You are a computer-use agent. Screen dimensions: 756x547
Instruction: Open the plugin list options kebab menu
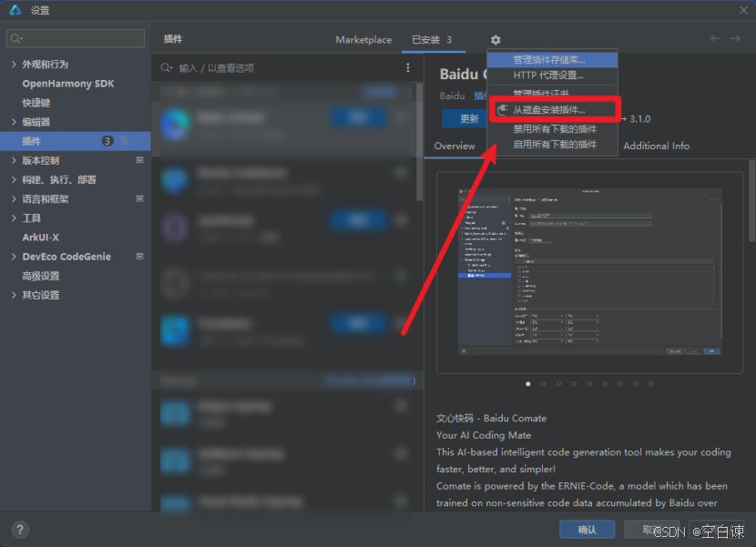[408, 68]
